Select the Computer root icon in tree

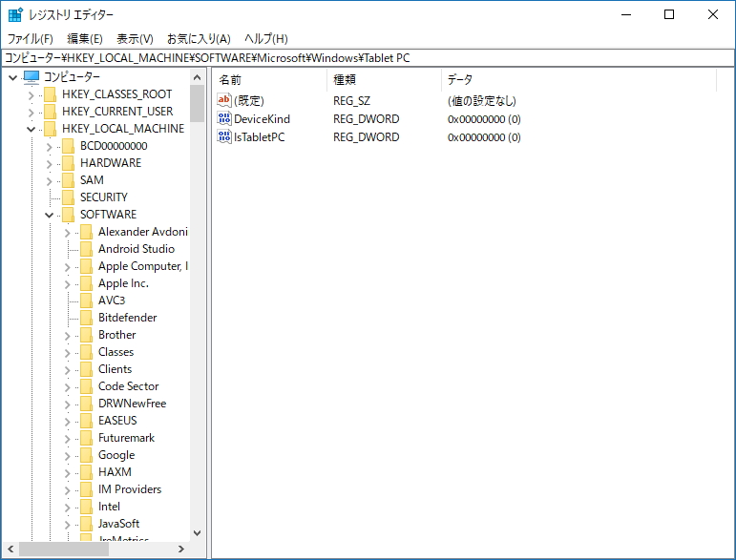coord(32,76)
